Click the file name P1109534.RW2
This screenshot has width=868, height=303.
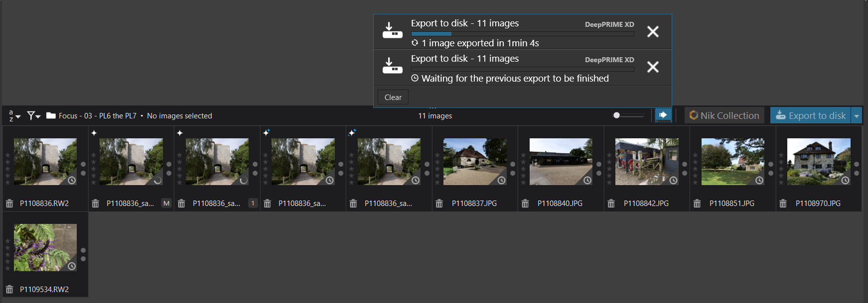coord(44,290)
